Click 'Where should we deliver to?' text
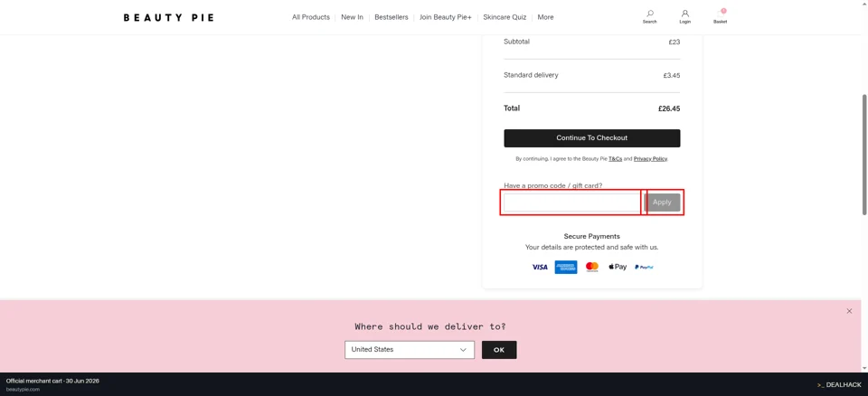This screenshot has height=396, width=868. click(x=430, y=326)
